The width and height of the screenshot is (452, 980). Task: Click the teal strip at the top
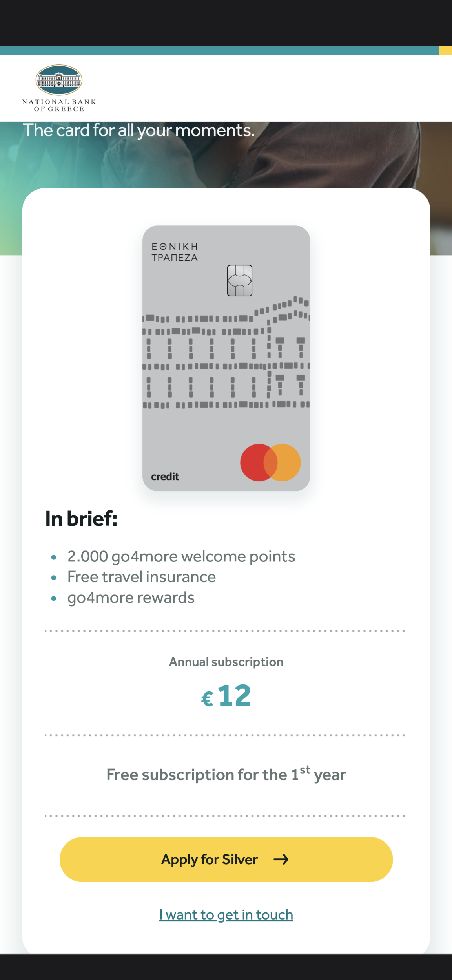220,50
